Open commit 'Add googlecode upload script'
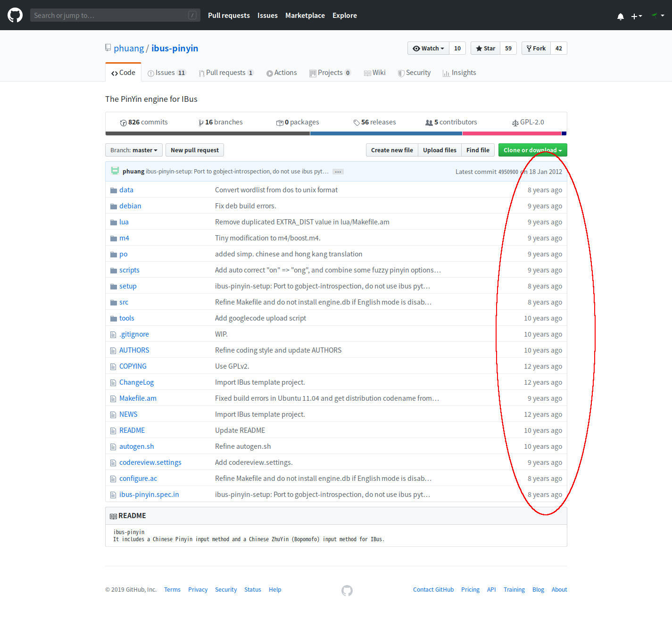This screenshot has width=672, height=619. pos(261,318)
